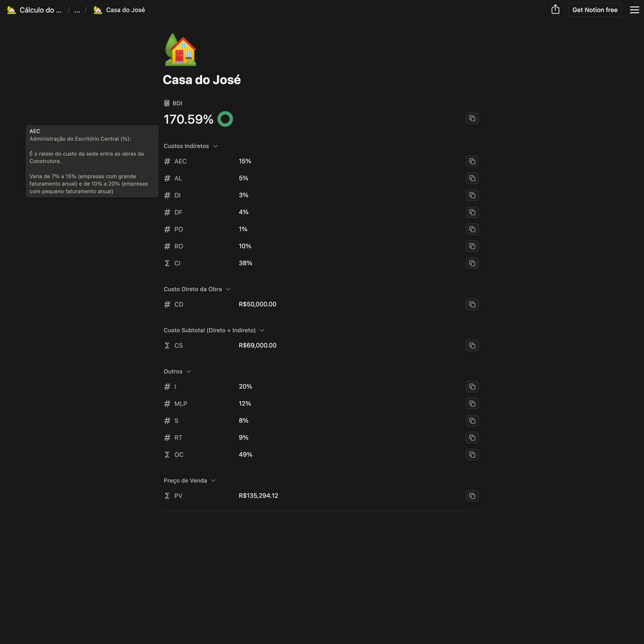This screenshot has width=644, height=644.
Task: Copy the CS R$69,000.00 value
Action: pos(472,345)
